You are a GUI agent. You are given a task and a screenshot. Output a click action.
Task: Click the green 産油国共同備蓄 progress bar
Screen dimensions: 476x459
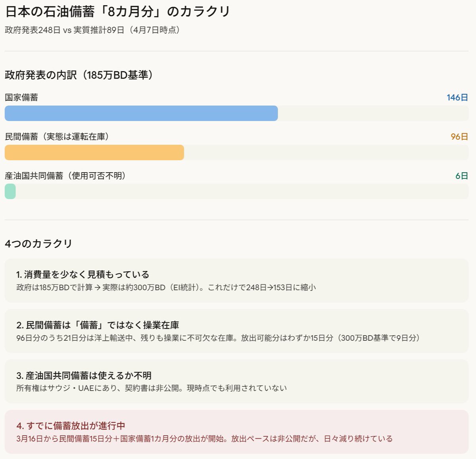coord(10,191)
